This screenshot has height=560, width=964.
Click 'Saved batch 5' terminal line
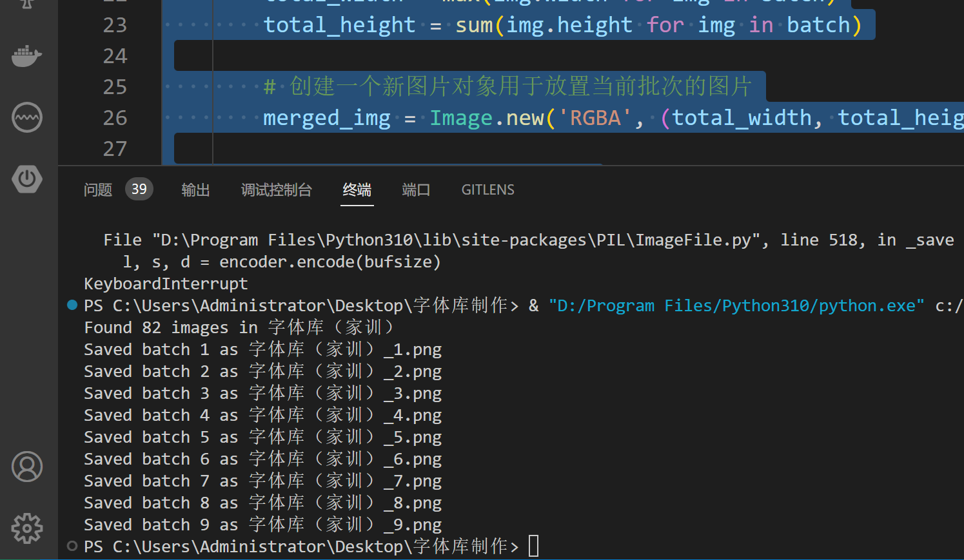pos(263,437)
